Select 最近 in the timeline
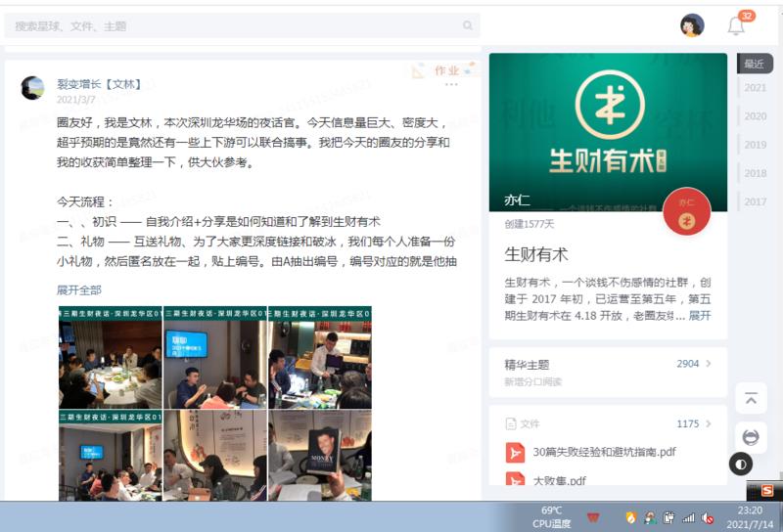The width and height of the screenshot is (783, 532). [755, 64]
